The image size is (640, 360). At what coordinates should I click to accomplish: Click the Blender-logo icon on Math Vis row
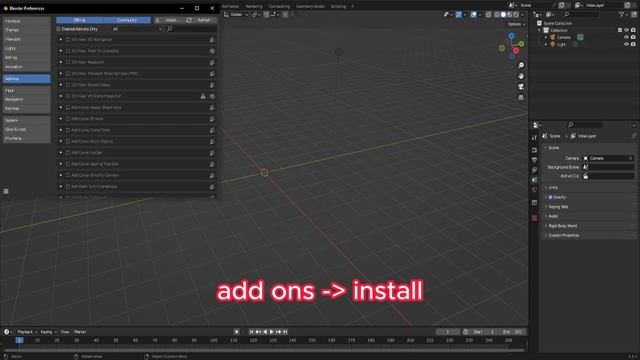pyautogui.click(x=212, y=51)
